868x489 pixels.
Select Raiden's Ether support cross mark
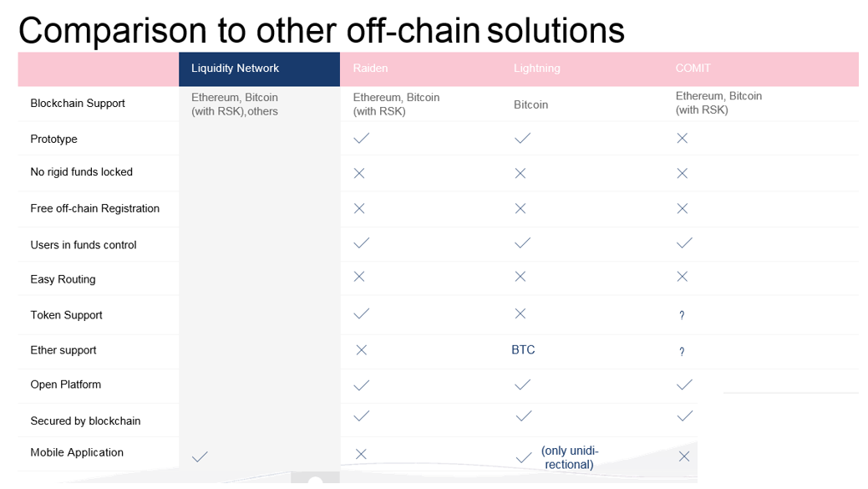[x=362, y=350]
